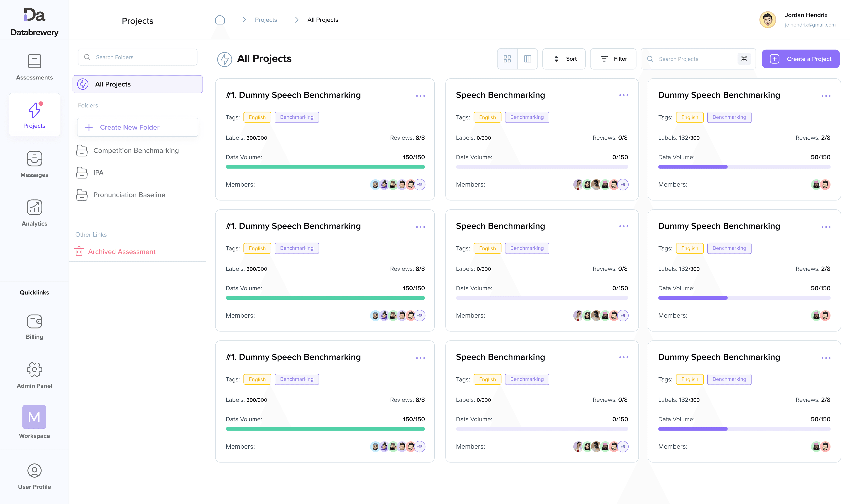Screen dimensions: 850x504
Task: Open options menu on first Speech Benchmarking card
Action: point(623,95)
